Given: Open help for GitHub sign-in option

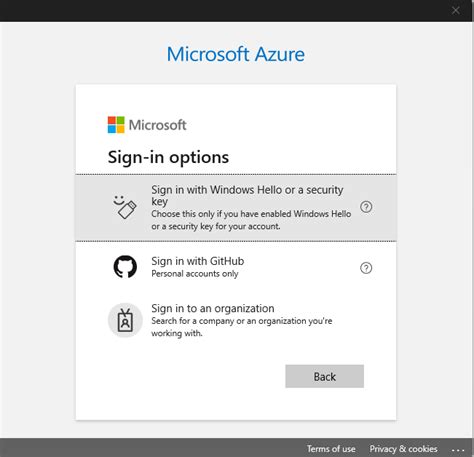Looking at the screenshot, I should pos(366,268).
